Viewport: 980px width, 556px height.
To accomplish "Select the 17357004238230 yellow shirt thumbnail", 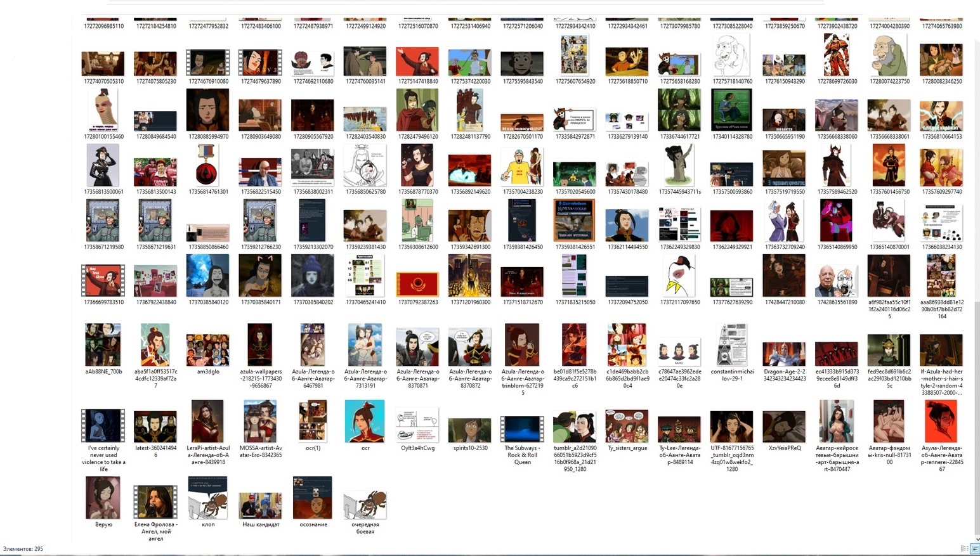I will pyautogui.click(x=522, y=166).
